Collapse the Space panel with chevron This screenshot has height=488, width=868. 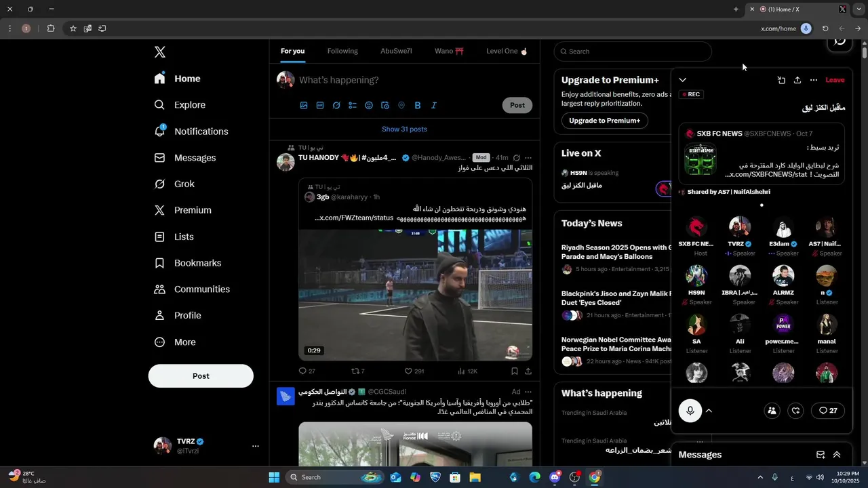point(683,80)
